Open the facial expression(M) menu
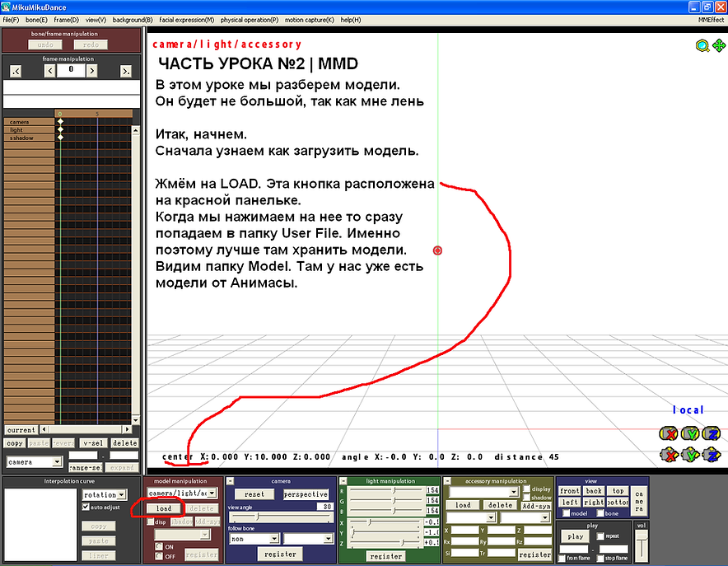 [187, 20]
